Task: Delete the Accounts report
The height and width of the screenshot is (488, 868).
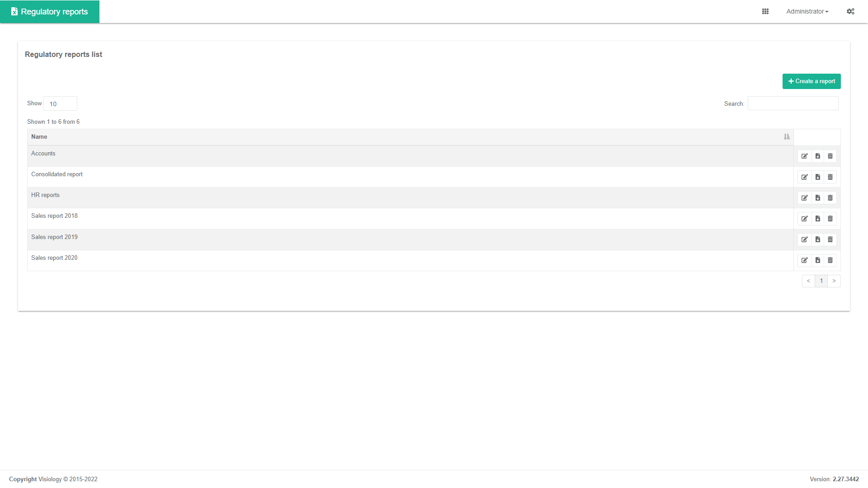Action: [x=830, y=156]
